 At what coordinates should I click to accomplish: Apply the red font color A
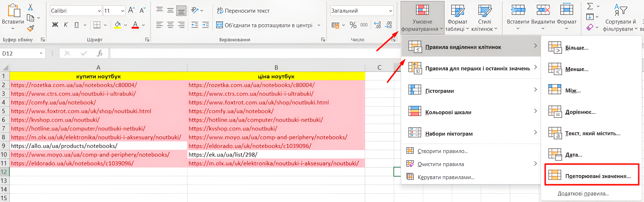click(x=135, y=25)
